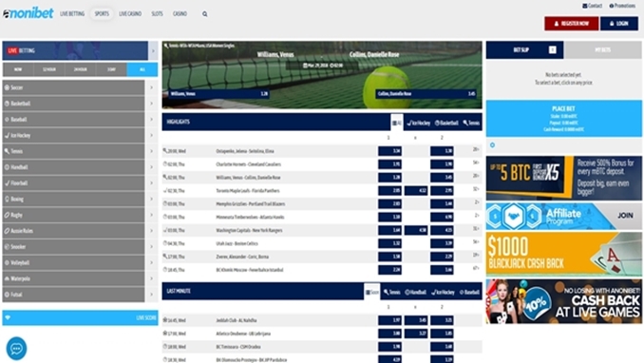Click the lock icon on Login button

coord(612,24)
